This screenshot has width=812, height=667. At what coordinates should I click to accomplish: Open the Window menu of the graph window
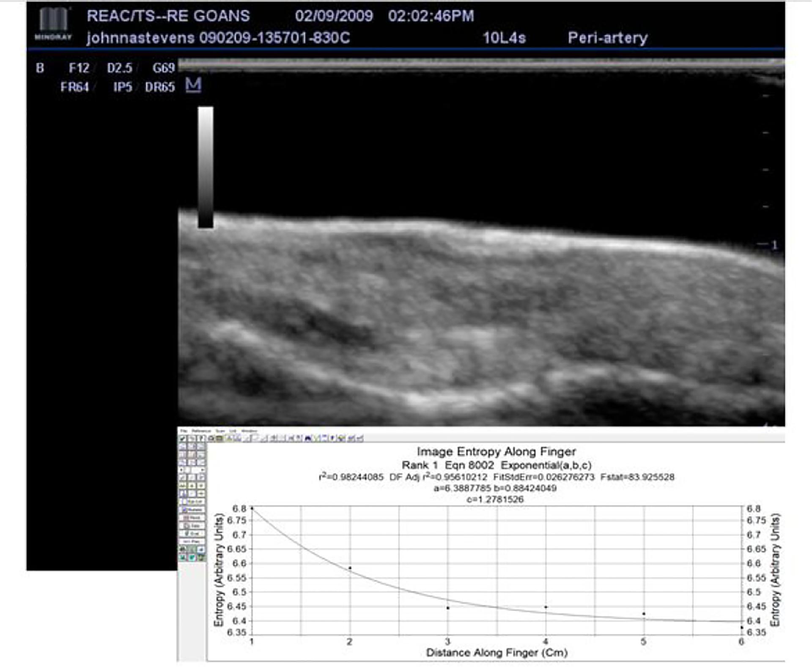(249, 431)
